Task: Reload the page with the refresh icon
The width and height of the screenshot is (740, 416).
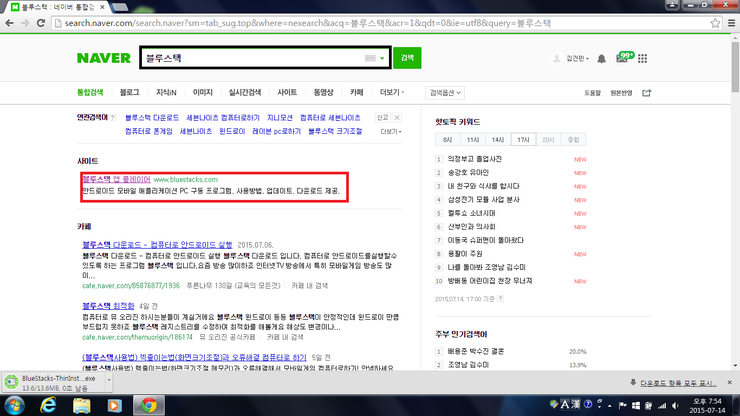Action: point(41,23)
